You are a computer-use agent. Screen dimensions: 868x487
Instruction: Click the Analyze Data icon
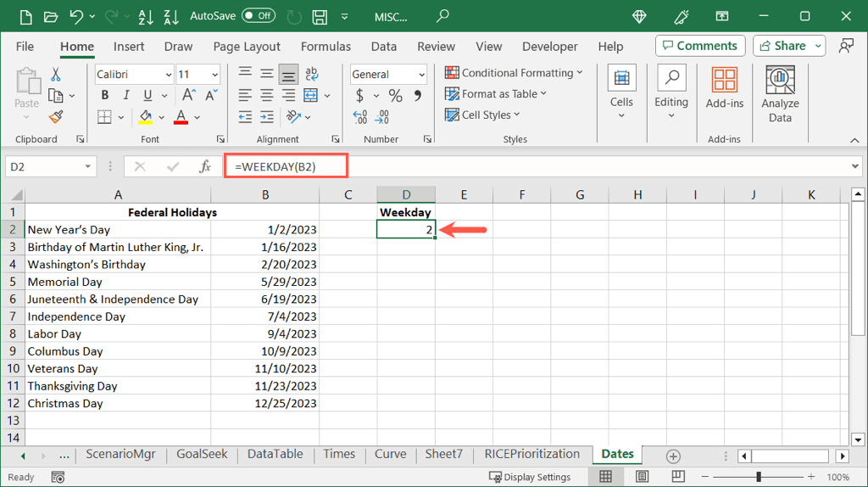click(x=780, y=94)
